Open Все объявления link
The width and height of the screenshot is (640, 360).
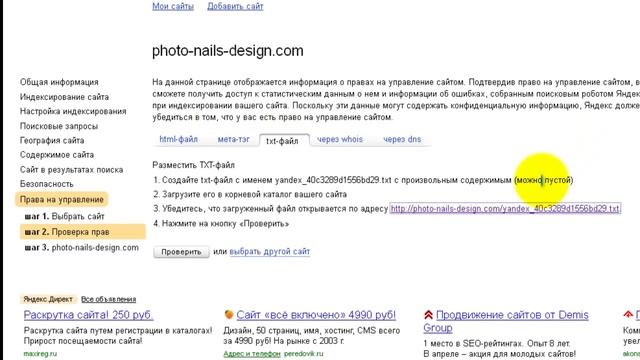click(108, 299)
